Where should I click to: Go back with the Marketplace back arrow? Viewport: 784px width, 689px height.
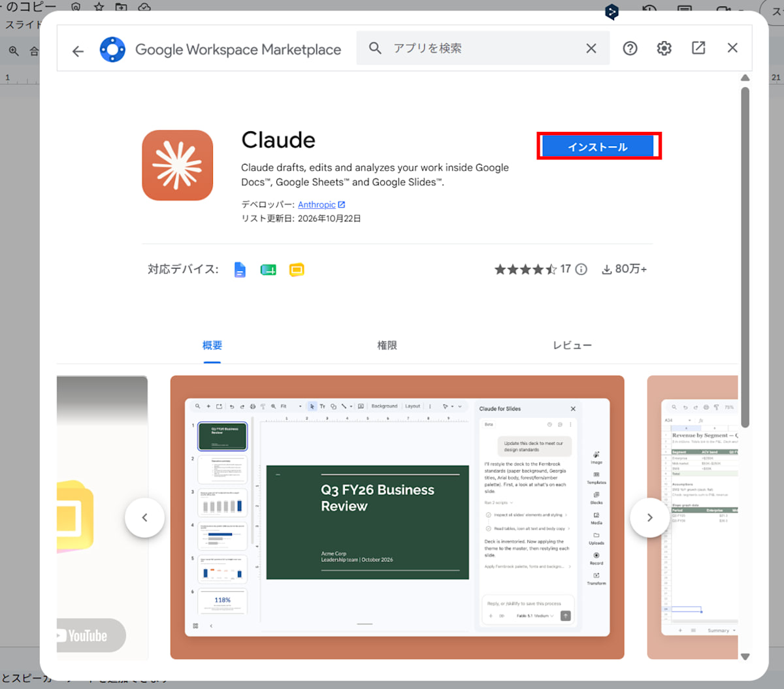tap(78, 51)
